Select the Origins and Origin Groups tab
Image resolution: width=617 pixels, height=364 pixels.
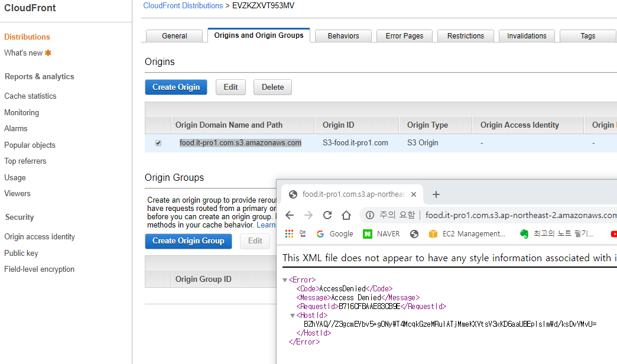[259, 35]
